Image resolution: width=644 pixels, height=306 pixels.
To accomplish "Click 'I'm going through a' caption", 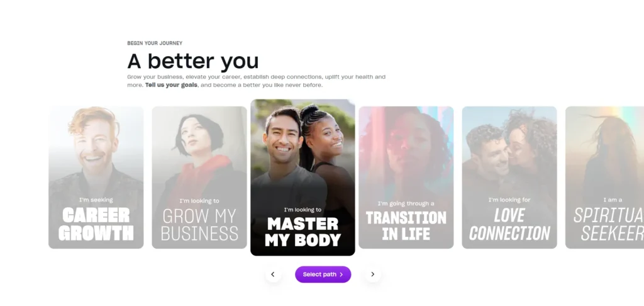I will pyautogui.click(x=406, y=203).
